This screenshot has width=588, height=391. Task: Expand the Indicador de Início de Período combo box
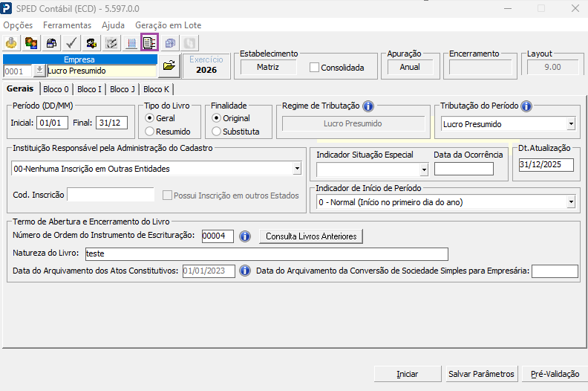(x=571, y=202)
